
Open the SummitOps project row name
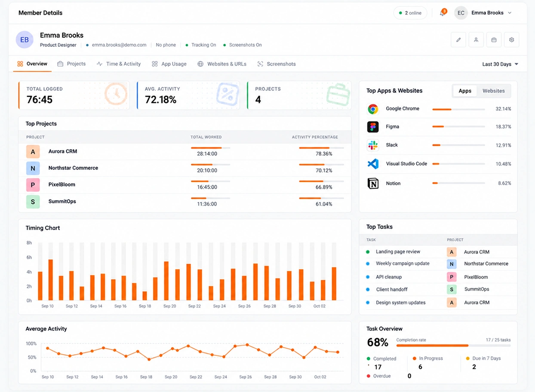[62, 202]
